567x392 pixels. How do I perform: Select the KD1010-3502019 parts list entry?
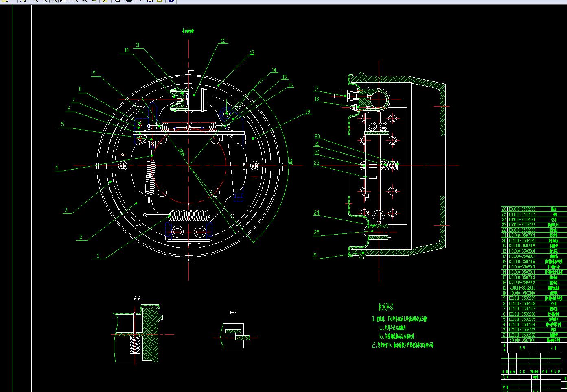(x=522, y=246)
